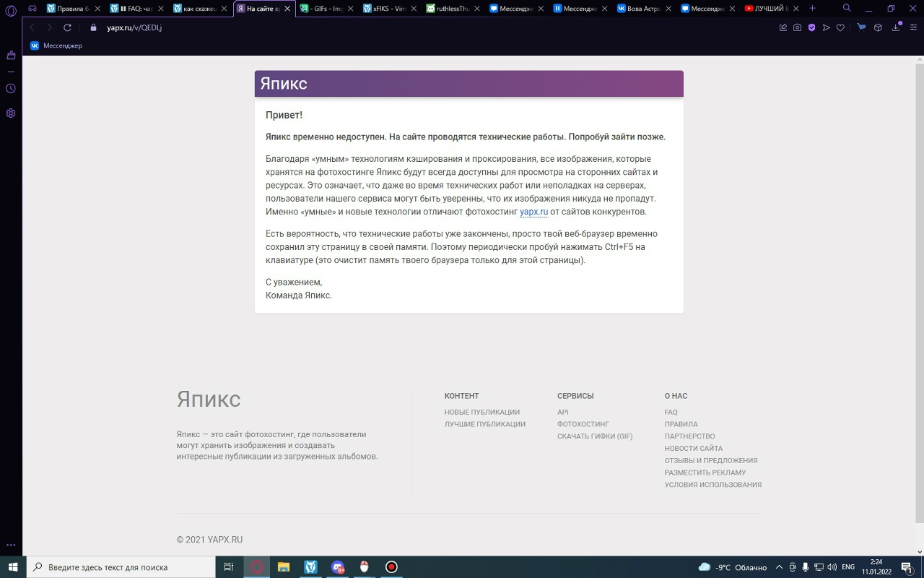Open GX Corner gamepad icon
This screenshot has height=578, width=924.
[32, 9]
